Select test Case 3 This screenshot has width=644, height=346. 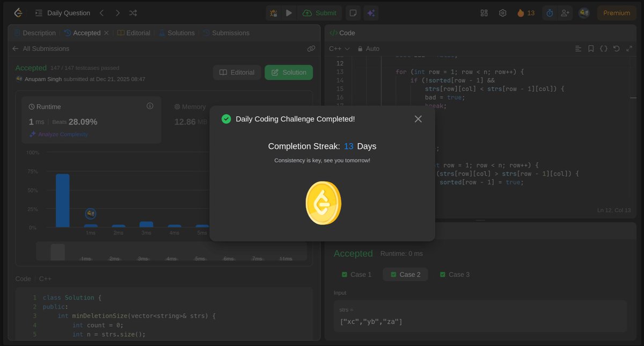click(x=455, y=275)
